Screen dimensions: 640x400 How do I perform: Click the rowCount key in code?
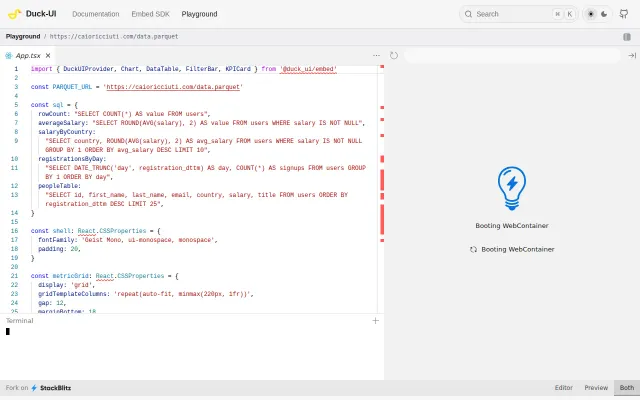coord(54,114)
